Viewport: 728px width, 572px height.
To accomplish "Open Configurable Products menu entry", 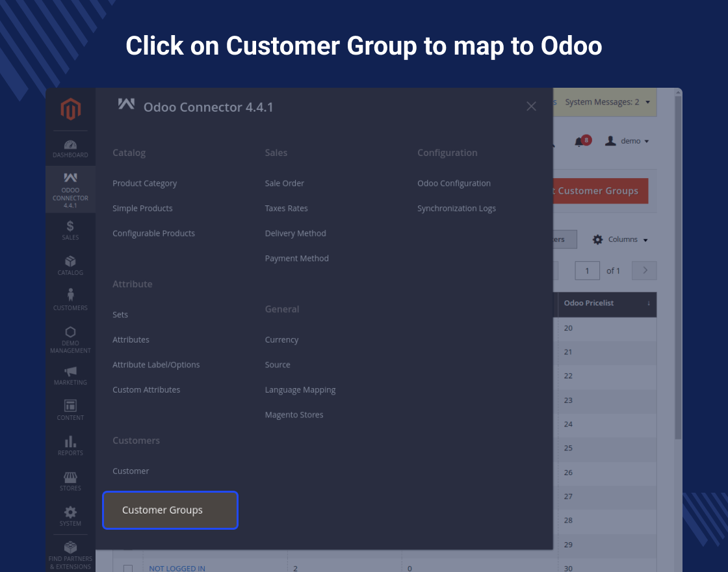I will 153,233.
